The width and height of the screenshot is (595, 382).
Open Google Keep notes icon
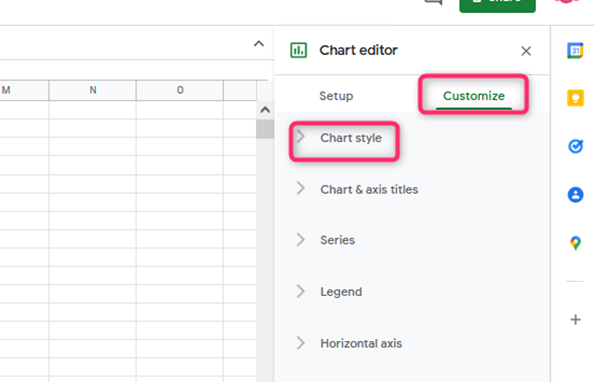[575, 98]
